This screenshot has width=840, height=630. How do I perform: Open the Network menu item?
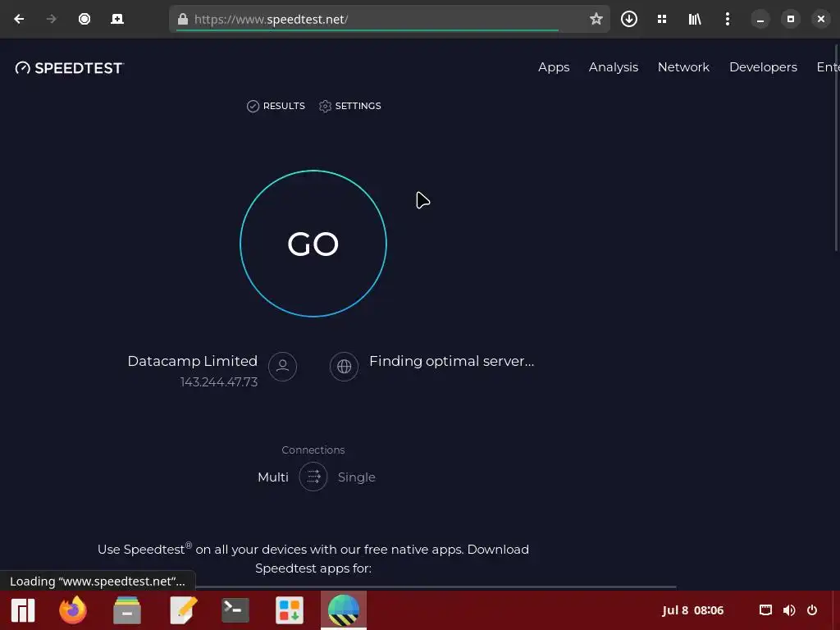(x=683, y=67)
